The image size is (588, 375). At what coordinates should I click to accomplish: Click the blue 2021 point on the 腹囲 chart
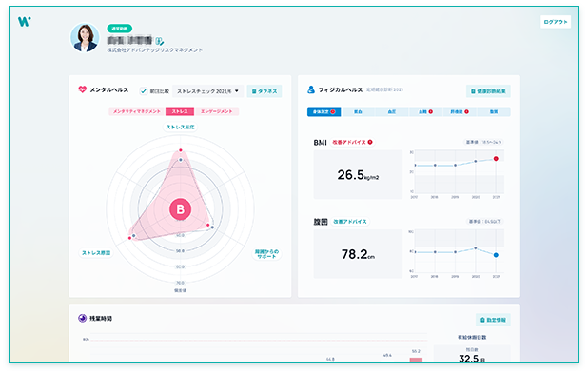pyautogui.click(x=496, y=255)
